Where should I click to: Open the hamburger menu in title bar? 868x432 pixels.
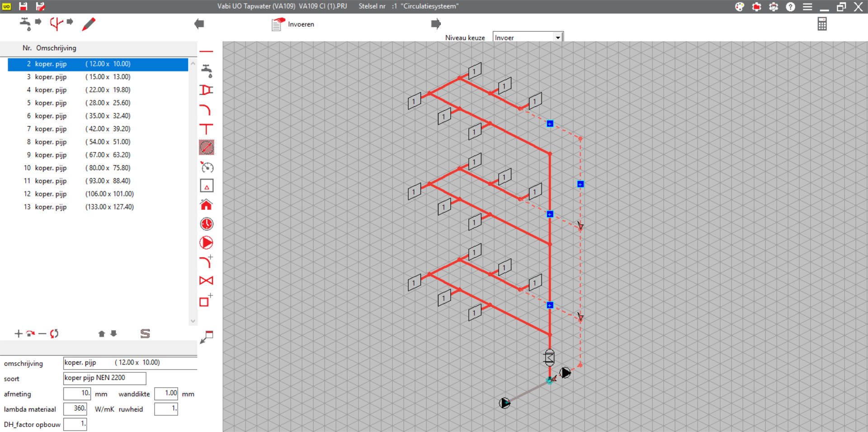pos(807,7)
